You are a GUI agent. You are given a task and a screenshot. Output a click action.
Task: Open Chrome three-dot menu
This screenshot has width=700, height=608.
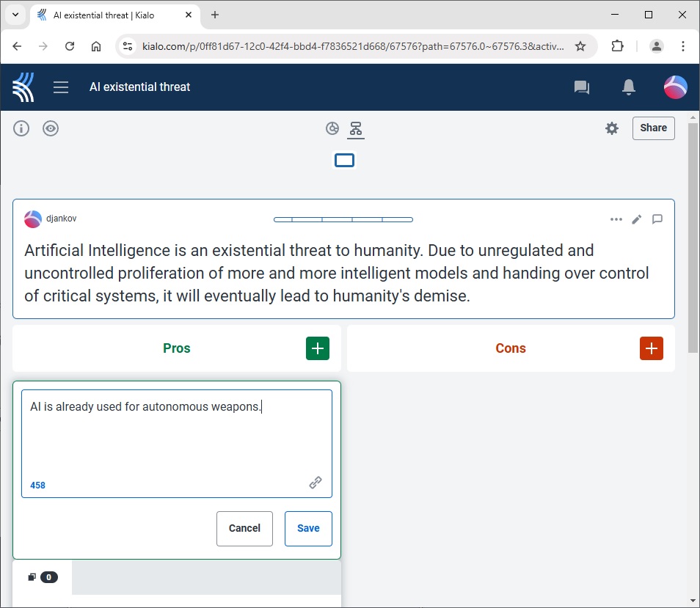click(682, 46)
